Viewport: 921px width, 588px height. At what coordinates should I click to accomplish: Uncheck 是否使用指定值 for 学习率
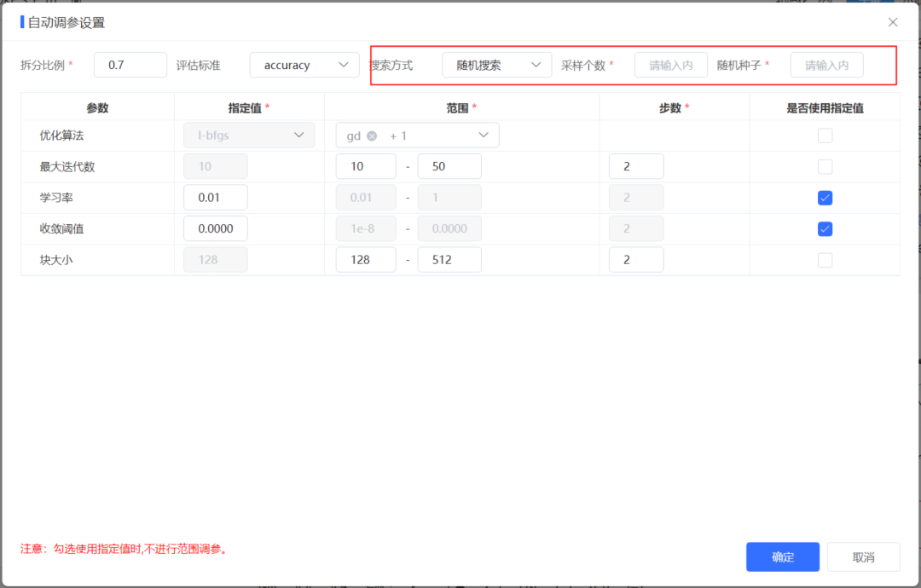(825, 197)
